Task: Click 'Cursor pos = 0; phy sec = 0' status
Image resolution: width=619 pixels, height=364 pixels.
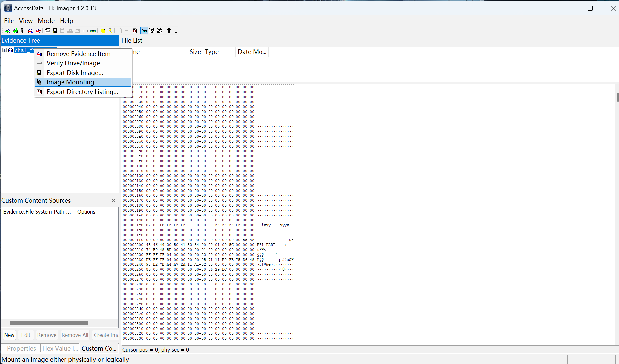Action: [156, 350]
